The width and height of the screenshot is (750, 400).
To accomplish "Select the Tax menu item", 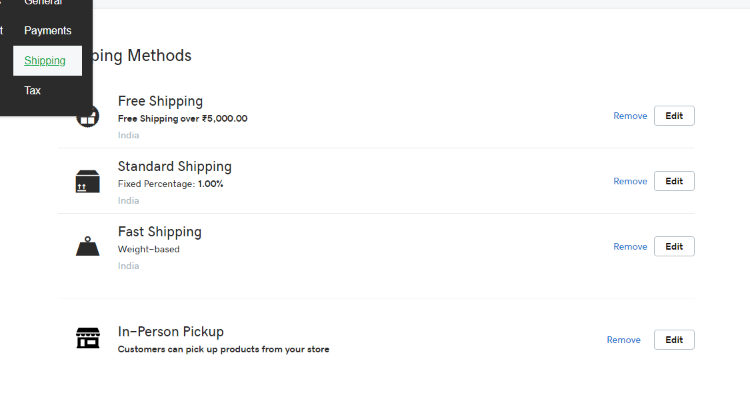I will coord(33,90).
